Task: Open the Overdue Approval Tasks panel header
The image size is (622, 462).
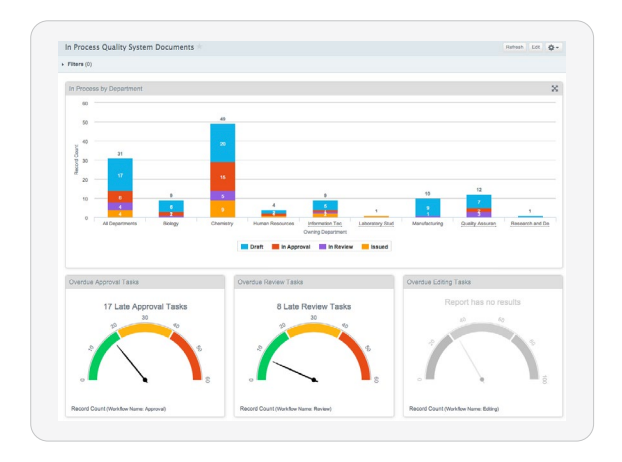Action: (x=144, y=282)
